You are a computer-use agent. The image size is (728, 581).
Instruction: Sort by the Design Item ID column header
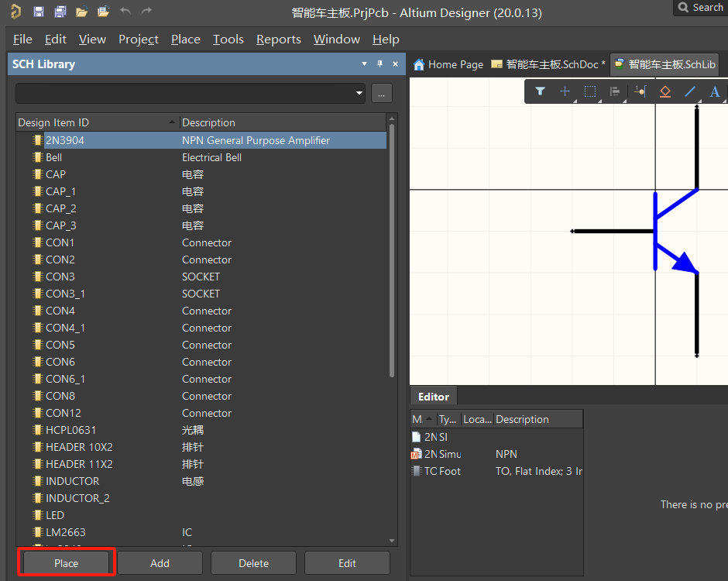click(x=98, y=122)
